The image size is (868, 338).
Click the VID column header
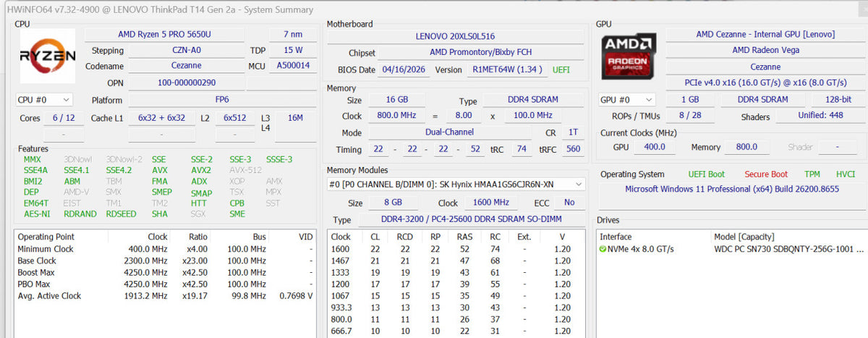305,237
